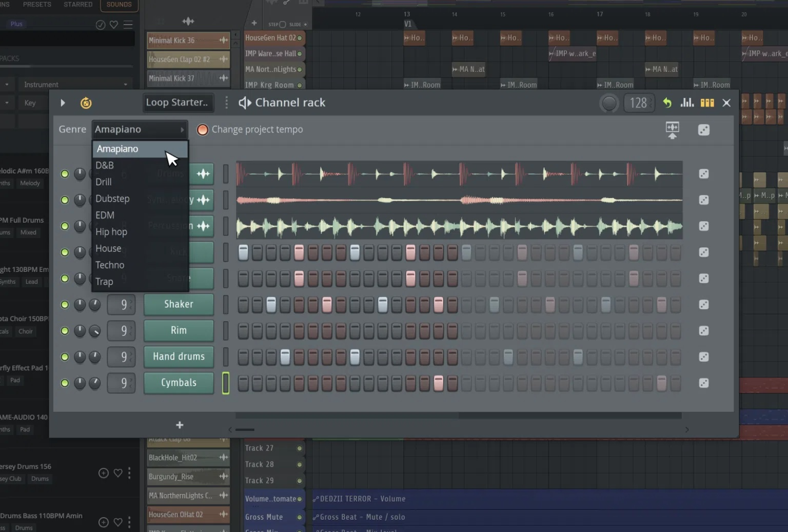788x532 pixels.
Task: Click the play arrow in the Channel rack header
Action: [x=63, y=103]
